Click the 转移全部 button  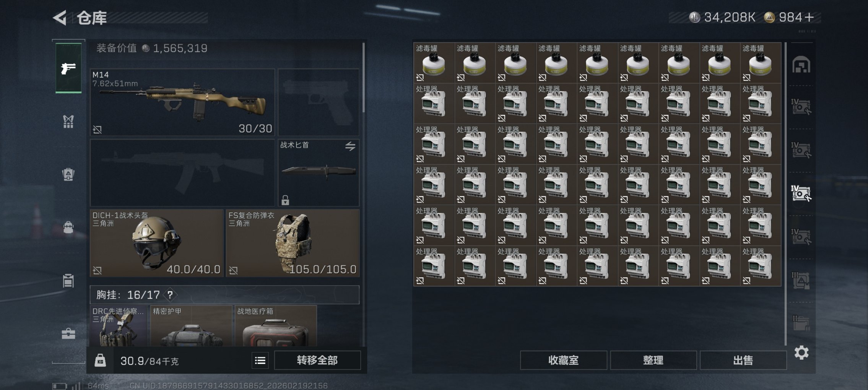[x=317, y=360]
